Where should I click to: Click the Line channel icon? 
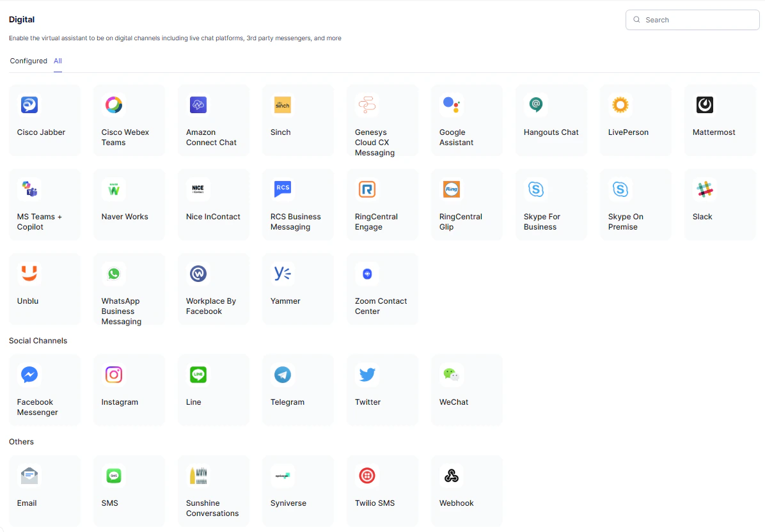coord(198,375)
